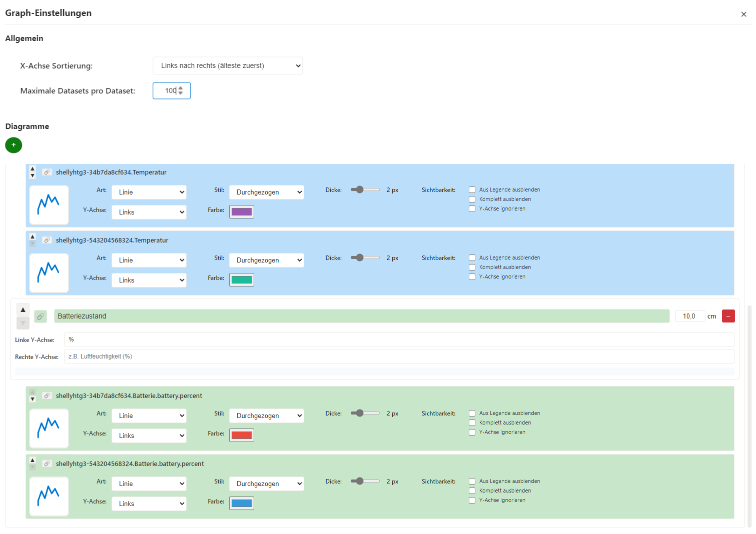Click Dicke slider for shellyhtg3-34b7da8cf634.Batterie.battery.percent
756x534 pixels.
click(365, 413)
